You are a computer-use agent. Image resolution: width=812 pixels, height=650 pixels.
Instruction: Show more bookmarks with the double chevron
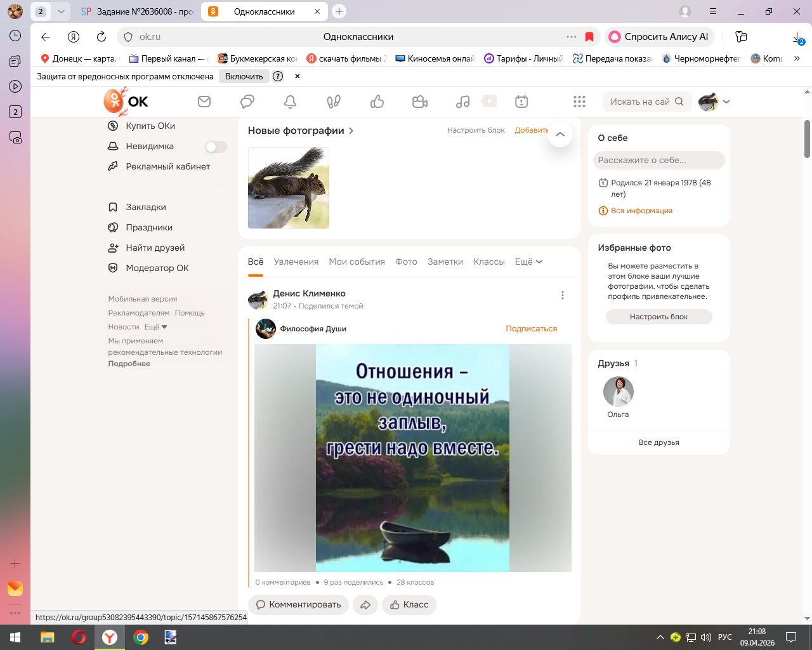[797, 58]
